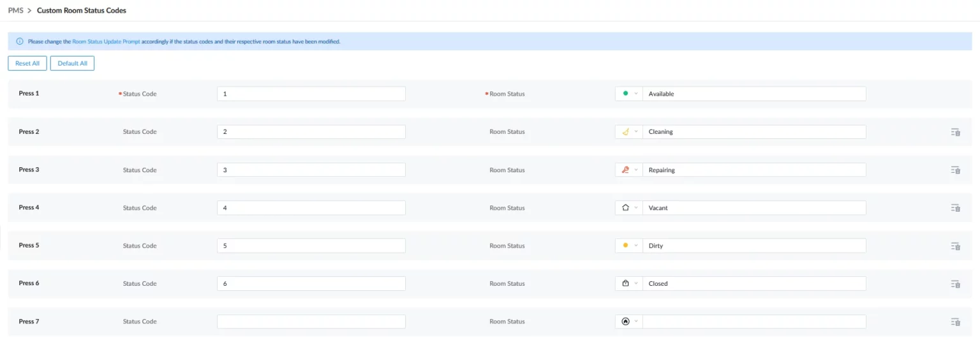
Task: Open the Press 7 icon dropdown
Action: pyautogui.click(x=629, y=322)
